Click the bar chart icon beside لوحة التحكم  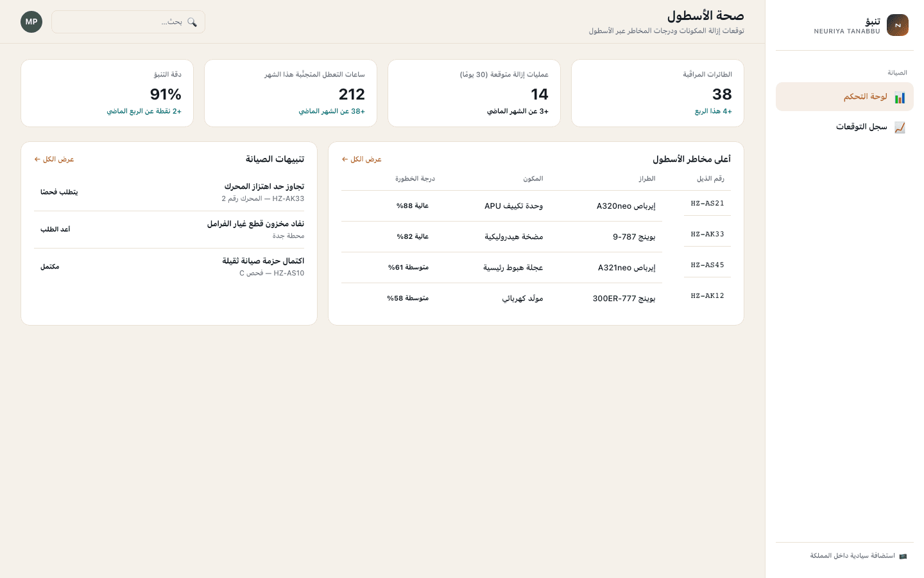900,98
